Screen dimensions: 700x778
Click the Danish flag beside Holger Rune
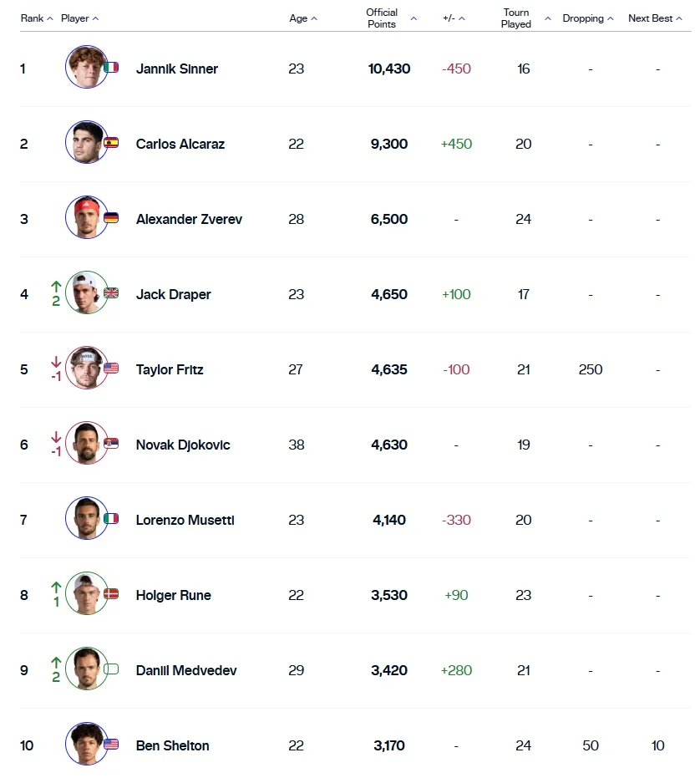click(111, 594)
